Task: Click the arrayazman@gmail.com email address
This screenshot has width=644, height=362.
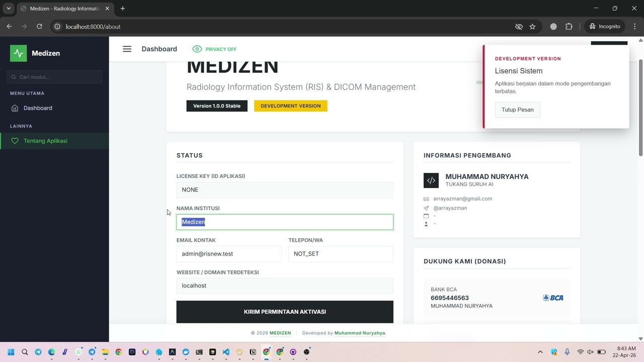Action: coord(462,199)
